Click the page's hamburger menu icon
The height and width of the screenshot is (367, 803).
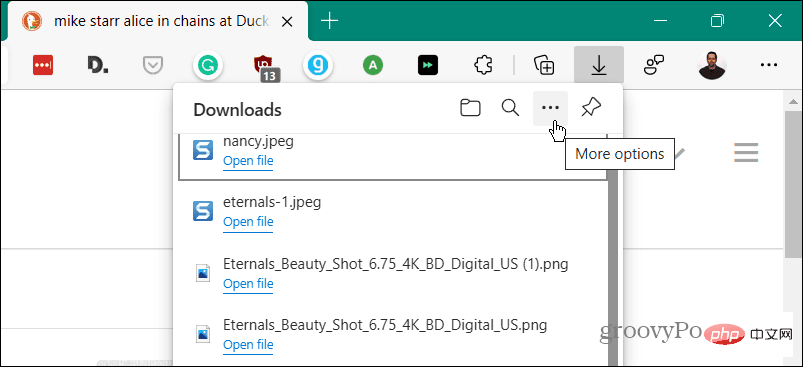[x=746, y=153]
